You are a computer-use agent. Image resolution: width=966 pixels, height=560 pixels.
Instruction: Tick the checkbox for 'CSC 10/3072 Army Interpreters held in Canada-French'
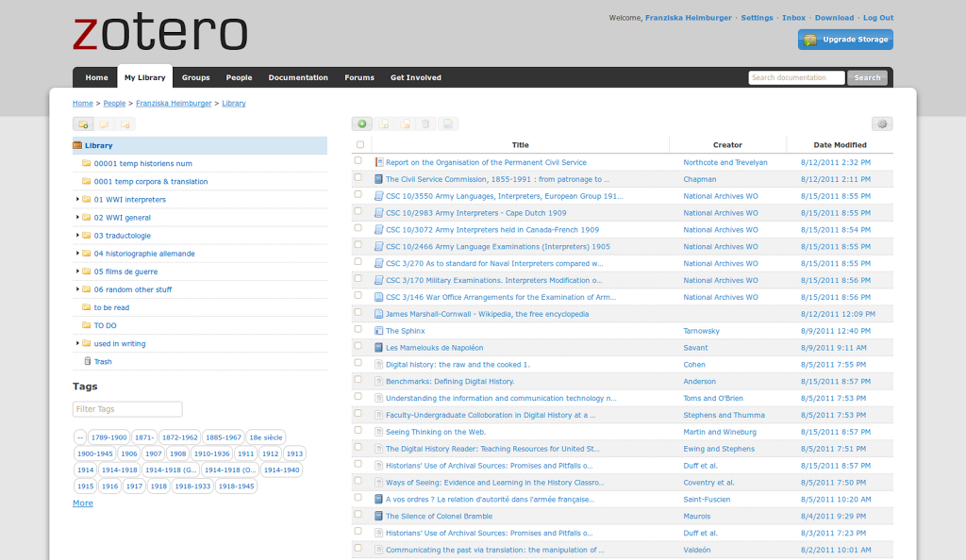[358, 228]
